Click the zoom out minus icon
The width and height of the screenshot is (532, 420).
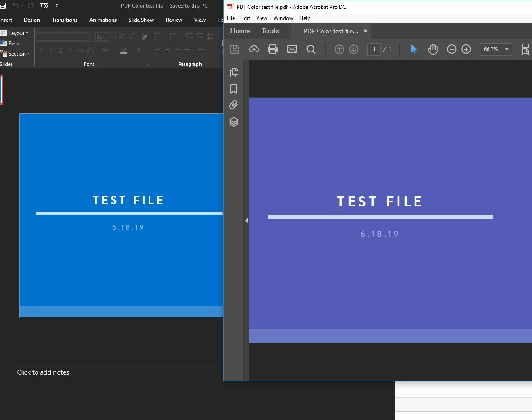coord(451,49)
